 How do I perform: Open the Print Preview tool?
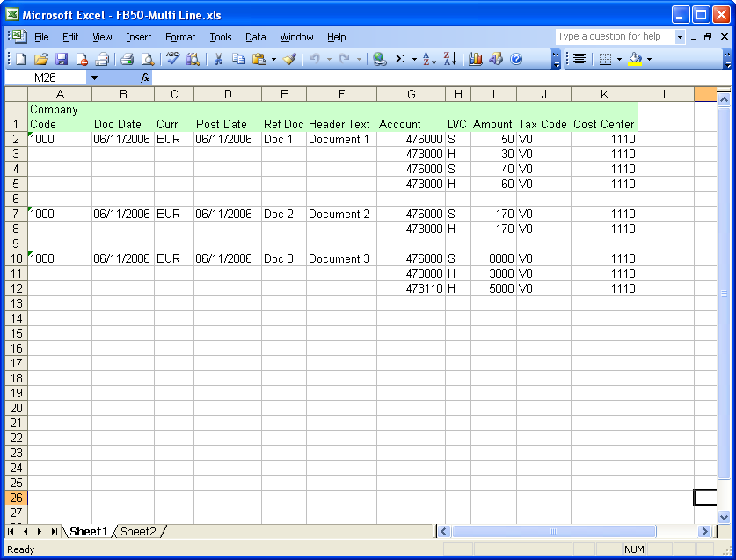(x=148, y=59)
